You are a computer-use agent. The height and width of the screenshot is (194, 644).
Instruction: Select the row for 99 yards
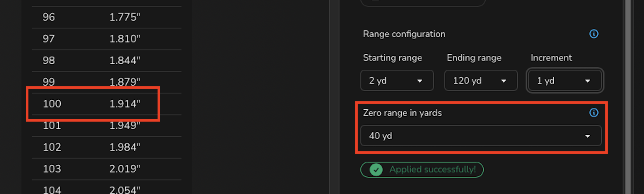(106, 82)
